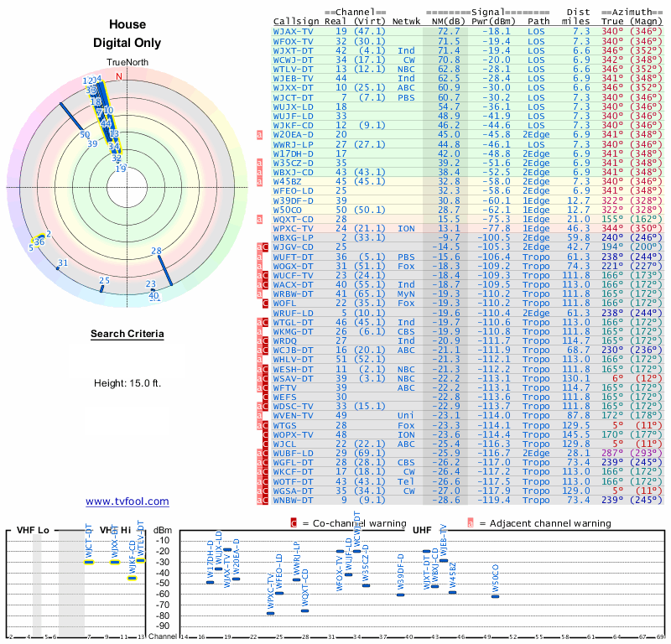Click the co-channel C badge beside WJCL

pyautogui.click(x=265, y=444)
